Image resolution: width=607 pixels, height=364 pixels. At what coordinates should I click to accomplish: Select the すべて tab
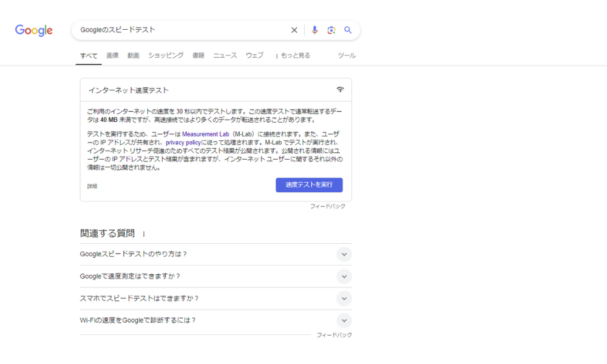[x=89, y=56]
